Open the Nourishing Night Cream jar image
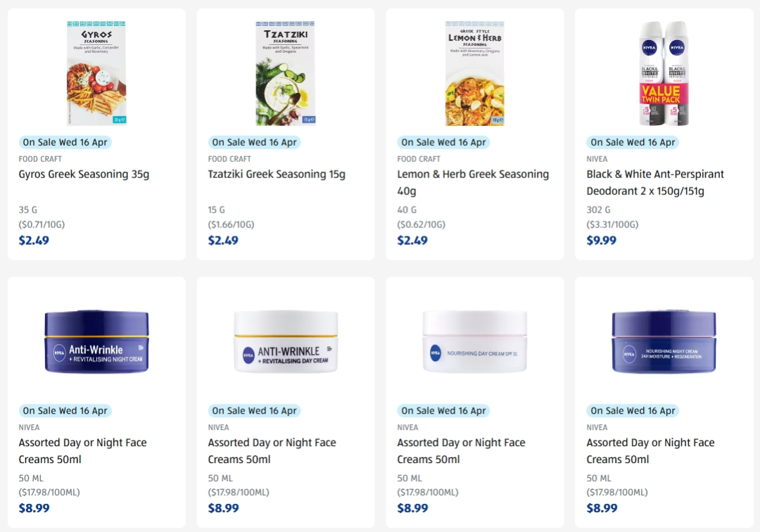The width and height of the screenshot is (760, 532). click(x=664, y=341)
